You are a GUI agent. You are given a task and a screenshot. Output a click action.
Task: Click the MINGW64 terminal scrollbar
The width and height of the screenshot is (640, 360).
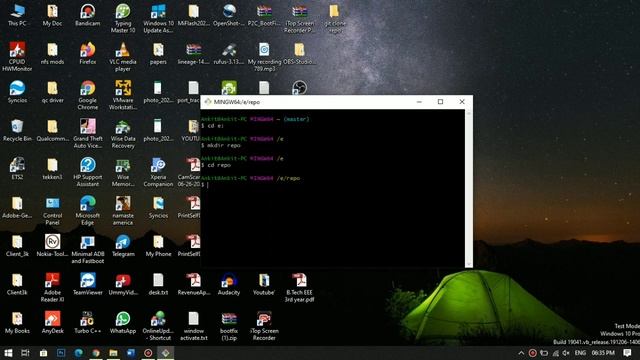469,188
